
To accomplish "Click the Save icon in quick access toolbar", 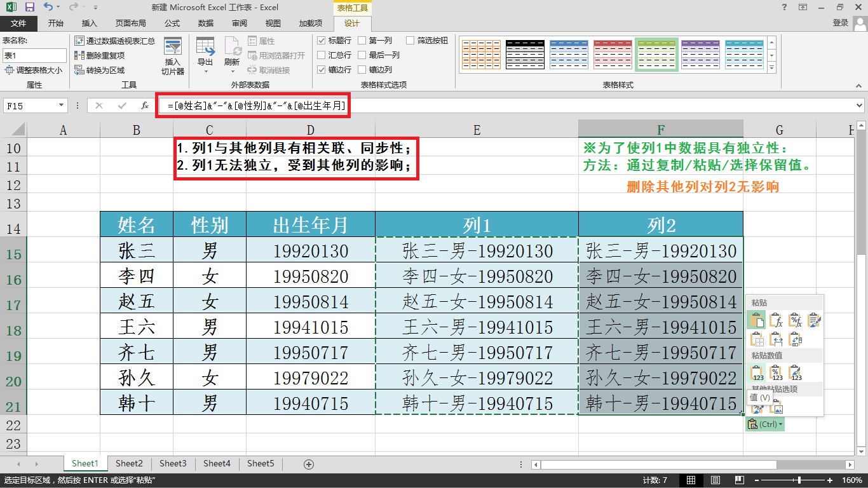I will [29, 8].
